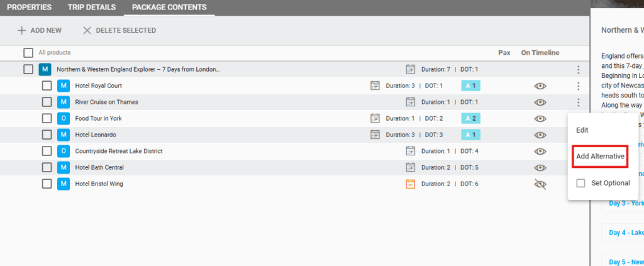Click the M type icon for River Cruise on Thames
Viewport: 644px width, 266px height.
point(64,102)
